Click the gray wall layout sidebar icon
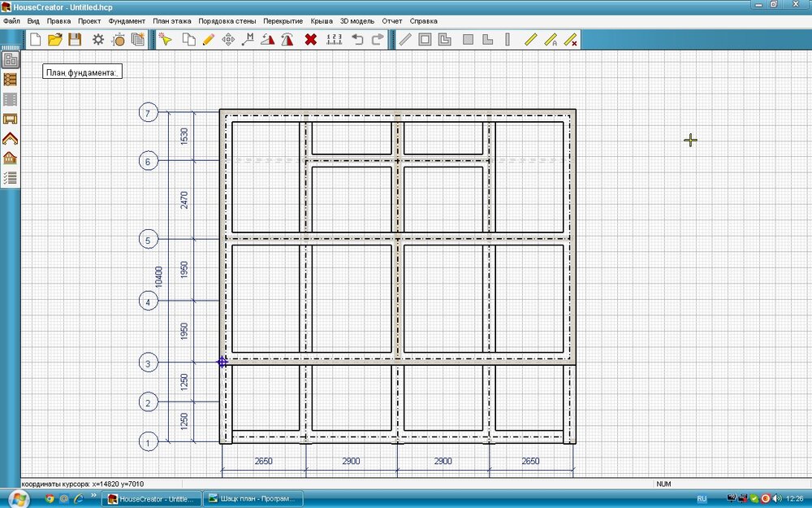The image size is (812, 508). coord(10,99)
